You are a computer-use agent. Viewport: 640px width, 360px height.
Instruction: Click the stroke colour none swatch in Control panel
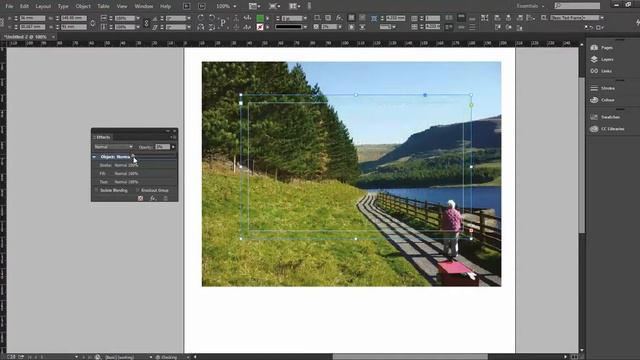[260, 27]
